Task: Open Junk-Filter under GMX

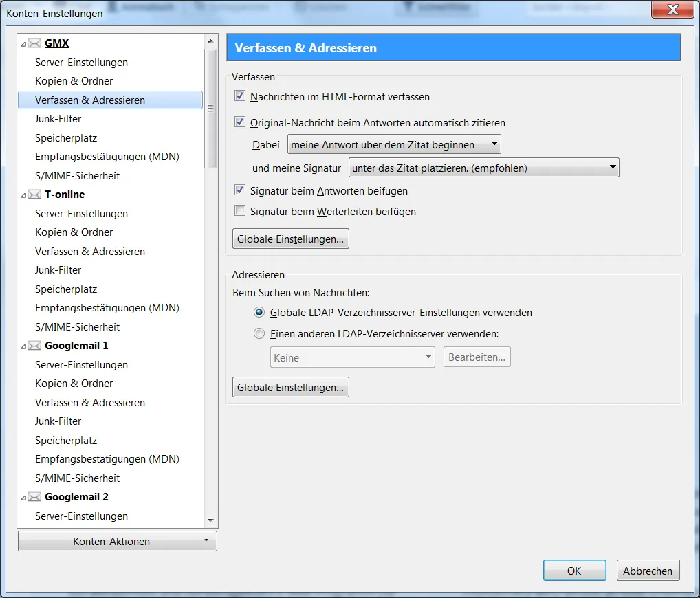Action: (58, 119)
